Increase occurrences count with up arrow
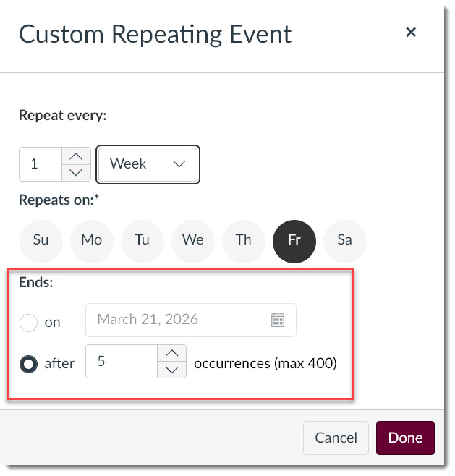The width and height of the screenshot is (455, 476). click(x=172, y=353)
